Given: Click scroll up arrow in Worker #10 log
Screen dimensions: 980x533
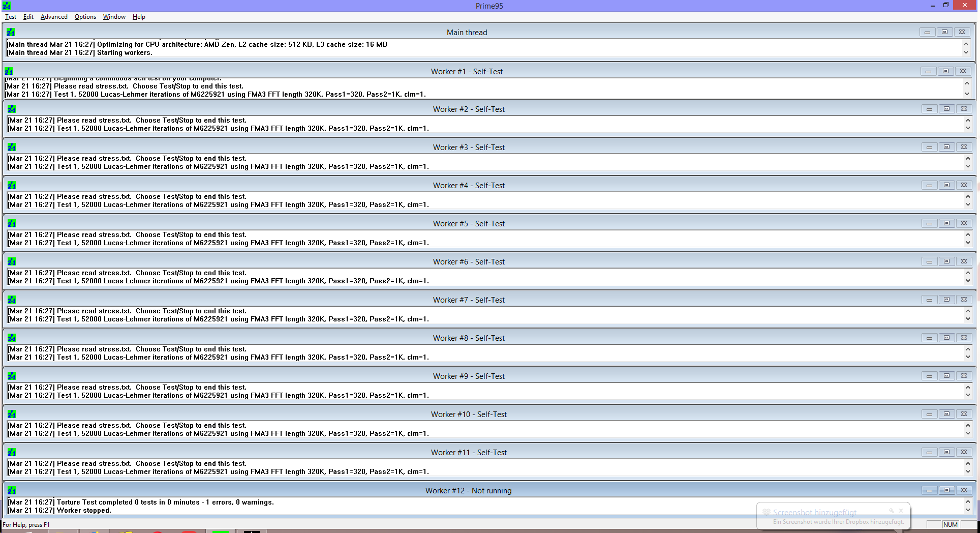Looking at the screenshot, I should (x=968, y=425).
